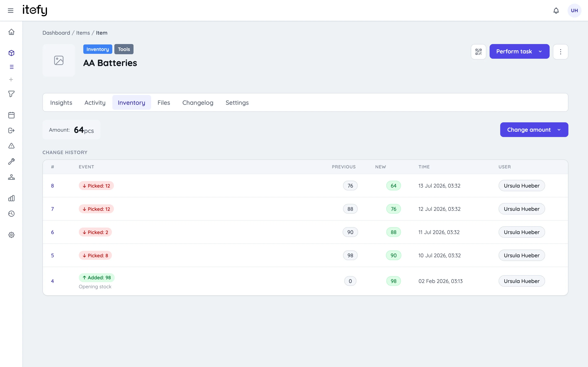Follow the Items breadcrumb link
Screen dimensions: 588x367
coord(83,33)
